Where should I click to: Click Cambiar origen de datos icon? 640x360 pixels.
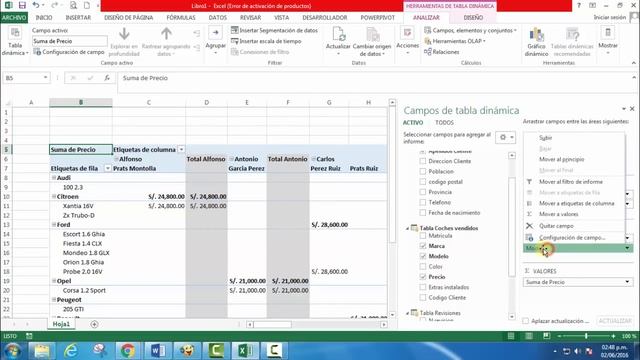tap(372, 34)
